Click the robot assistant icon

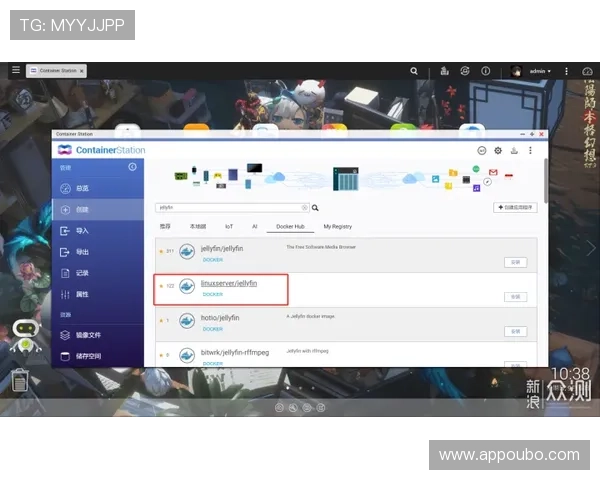tap(25, 337)
